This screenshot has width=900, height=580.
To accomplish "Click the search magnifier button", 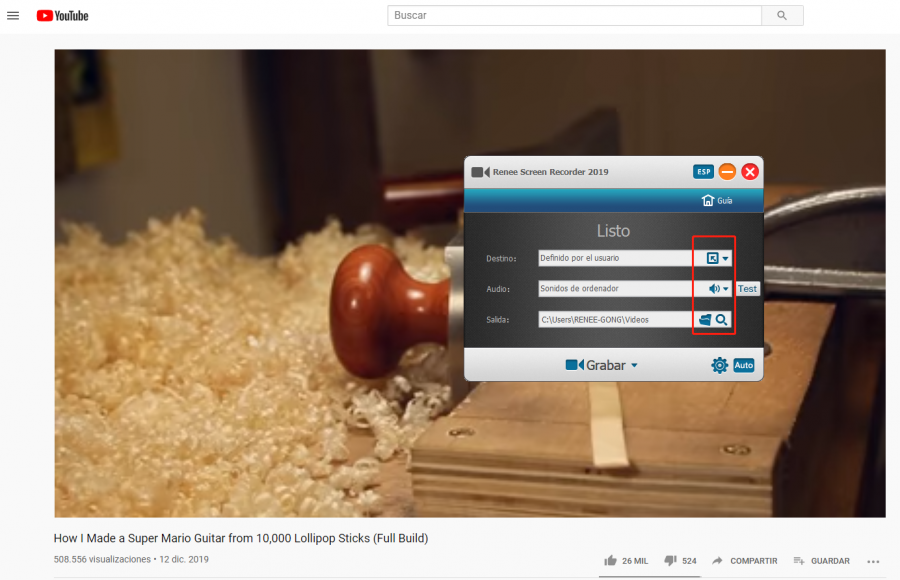I will pyautogui.click(x=782, y=16).
